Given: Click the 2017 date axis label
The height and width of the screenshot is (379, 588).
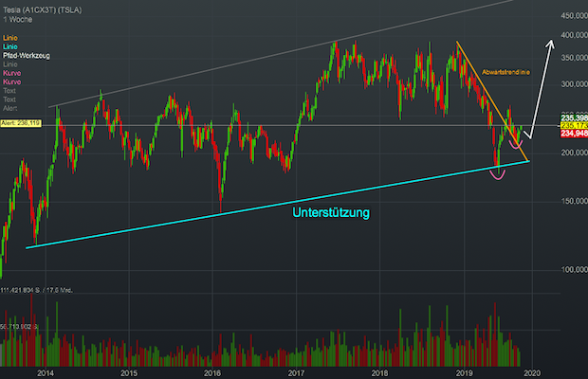Looking at the screenshot, I should 296,373.
